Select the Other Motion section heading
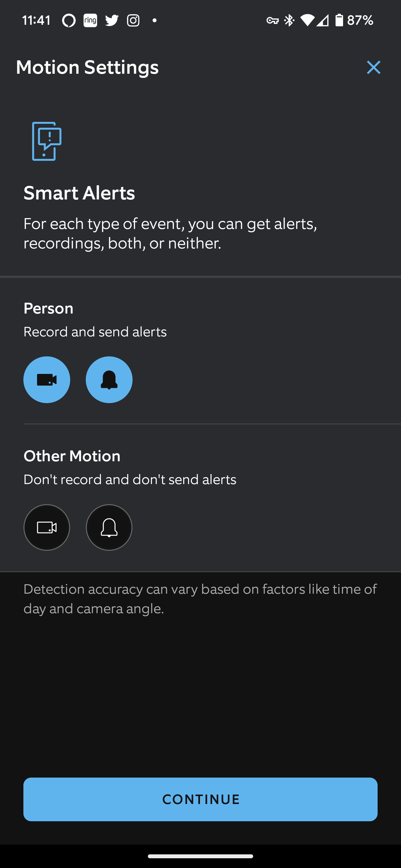This screenshot has height=868, width=401. 72,456
